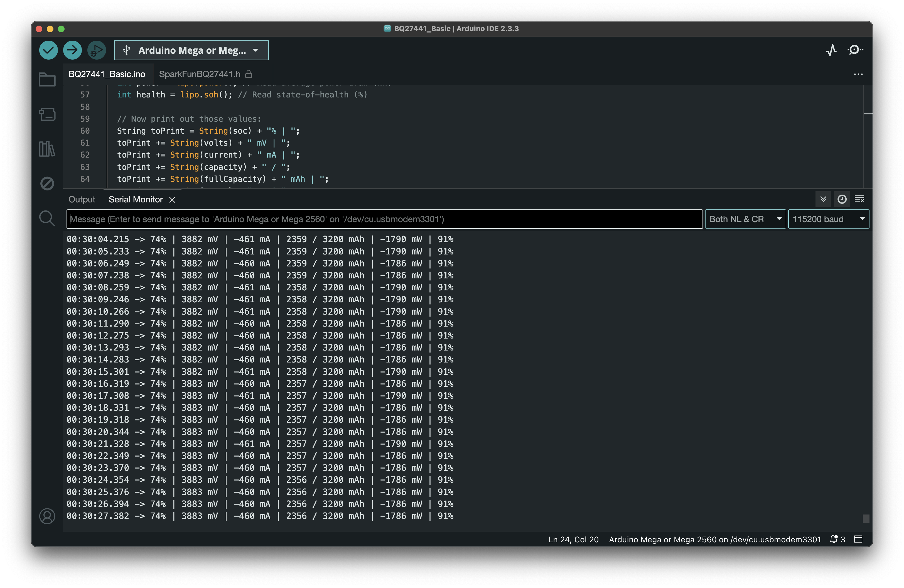Clear the Serial Monitor output
This screenshot has height=588, width=904.
[859, 199]
